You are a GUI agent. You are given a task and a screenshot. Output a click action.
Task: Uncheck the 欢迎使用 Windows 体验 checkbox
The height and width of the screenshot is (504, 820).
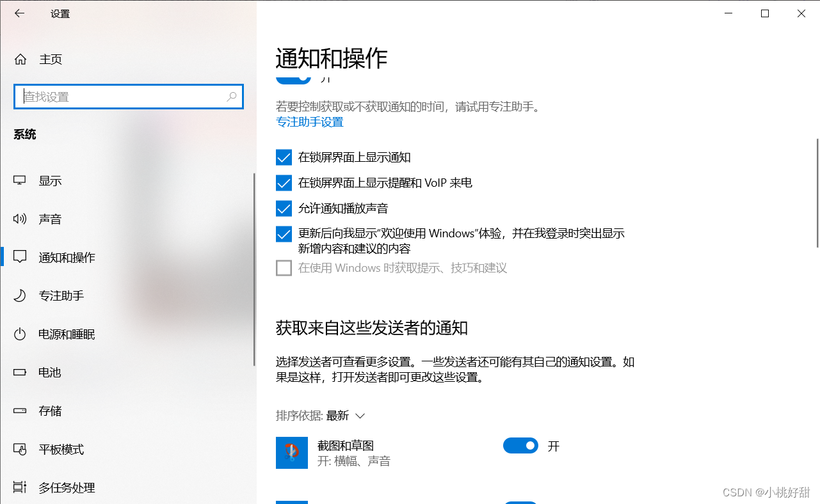click(x=284, y=234)
